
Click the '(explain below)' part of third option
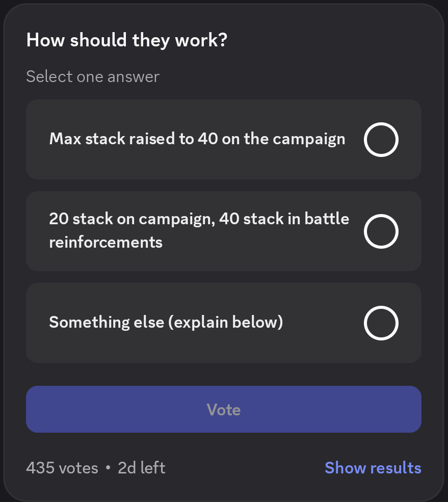(226, 322)
